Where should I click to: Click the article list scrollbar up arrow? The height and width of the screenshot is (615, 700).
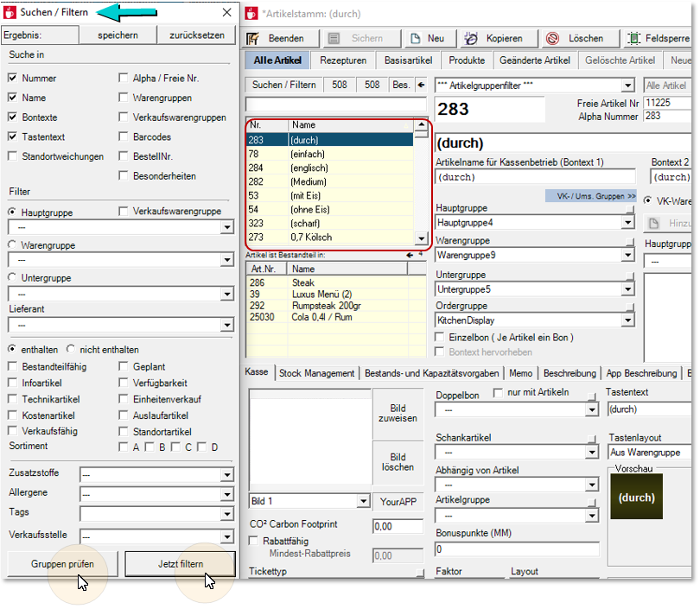point(421,124)
